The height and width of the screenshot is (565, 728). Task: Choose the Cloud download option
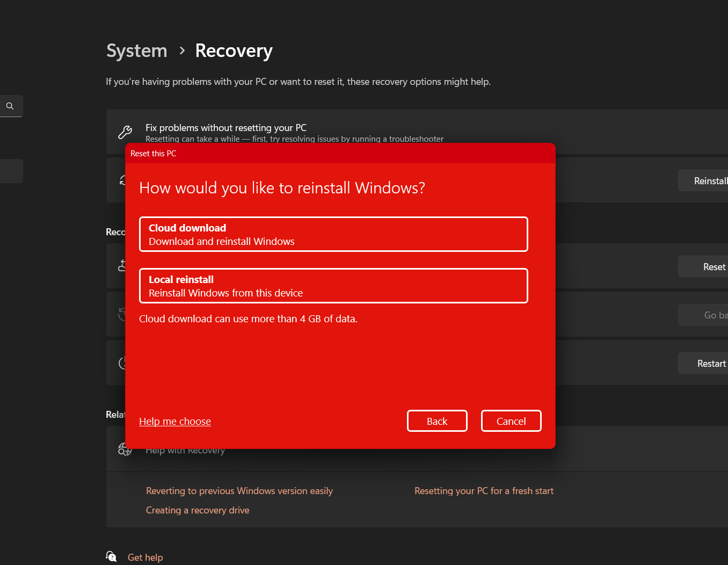[333, 234]
